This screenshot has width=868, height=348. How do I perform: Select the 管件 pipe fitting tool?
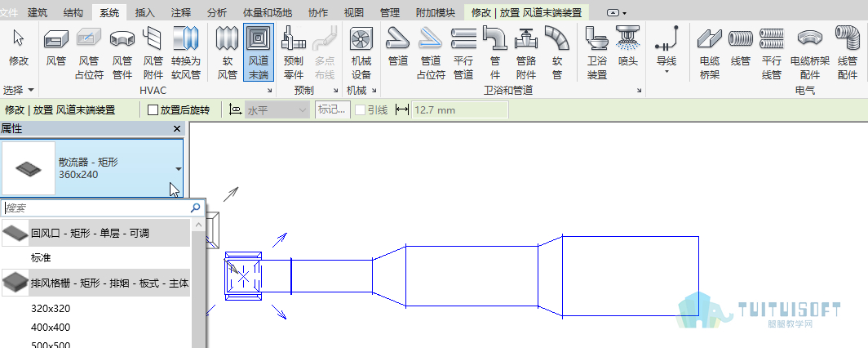pos(495,52)
